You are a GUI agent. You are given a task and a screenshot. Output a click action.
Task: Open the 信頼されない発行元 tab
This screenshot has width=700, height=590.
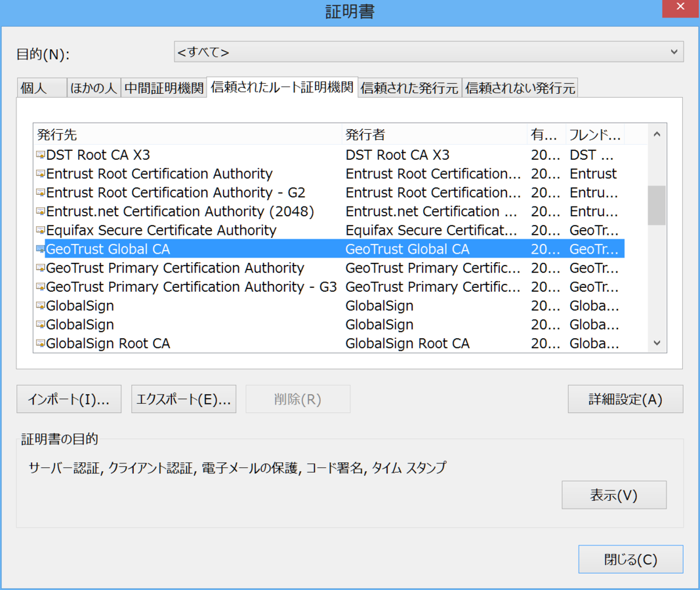point(520,88)
